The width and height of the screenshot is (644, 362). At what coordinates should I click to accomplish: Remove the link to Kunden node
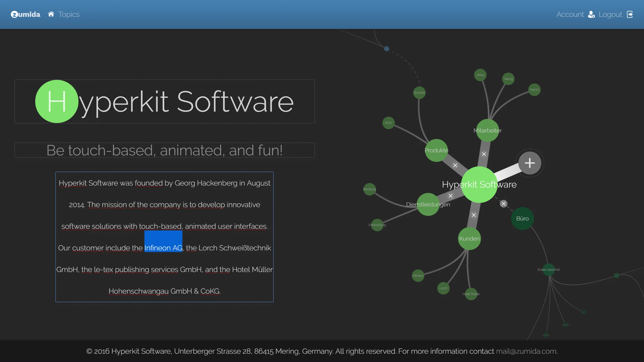(x=474, y=215)
